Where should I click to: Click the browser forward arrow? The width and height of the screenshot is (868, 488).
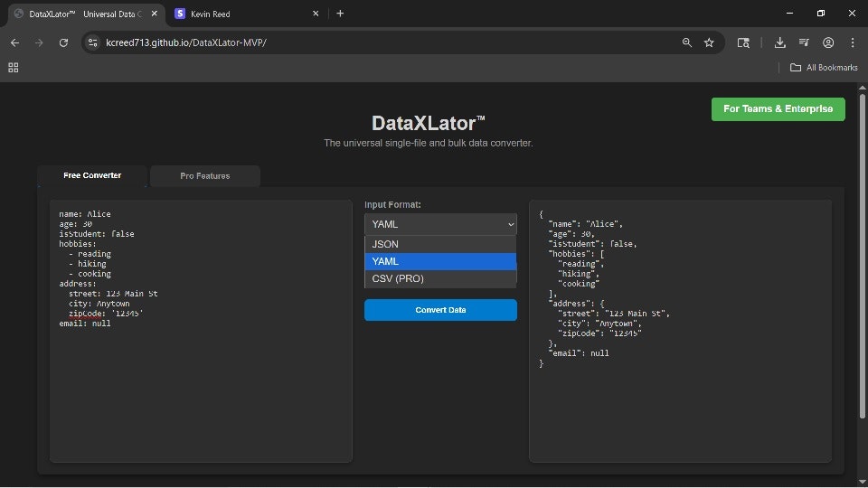point(39,42)
